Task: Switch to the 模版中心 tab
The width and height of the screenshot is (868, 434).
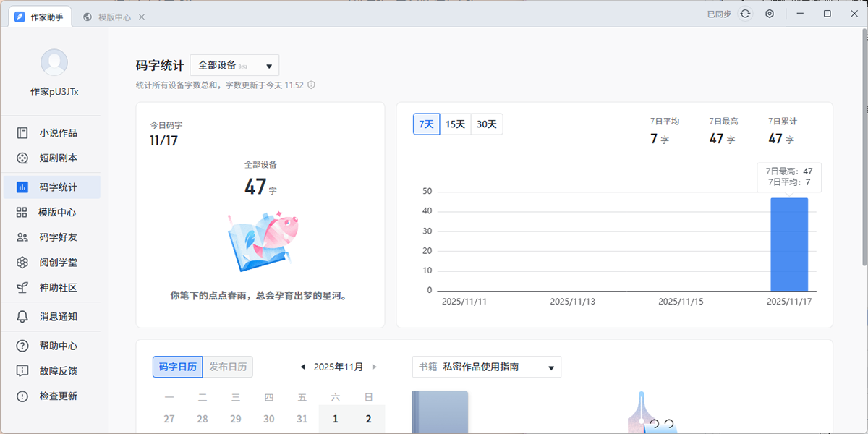Action: [x=114, y=17]
